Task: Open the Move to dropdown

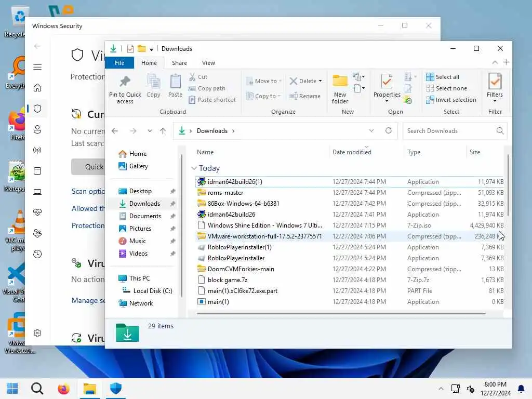Action: click(x=264, y=81)
